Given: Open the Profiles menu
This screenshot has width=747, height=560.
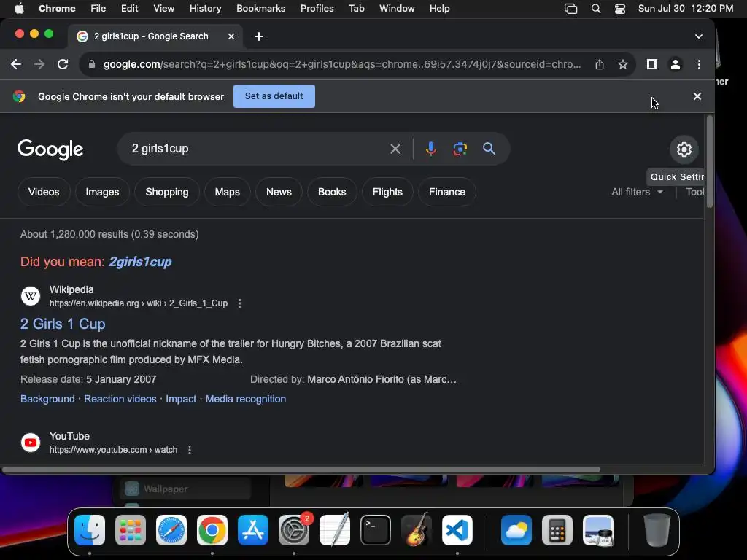Looking at the screenshot, I should (317, 9).
